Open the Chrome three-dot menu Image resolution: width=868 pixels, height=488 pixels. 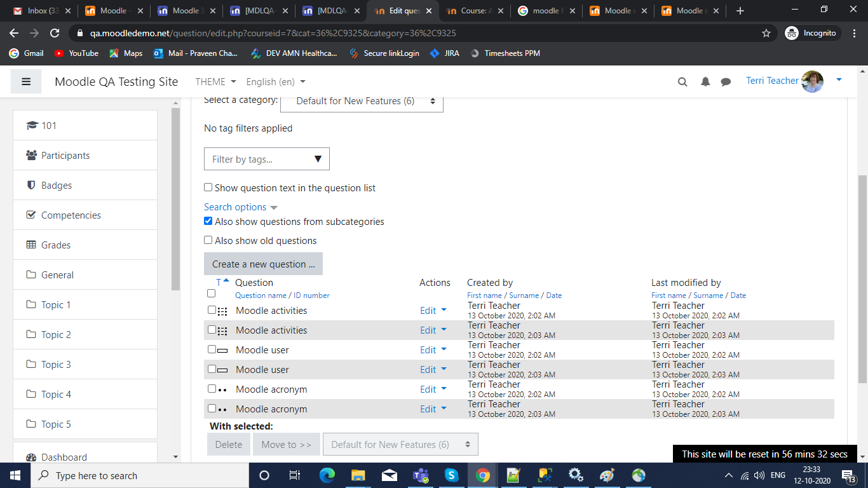coord(854,33)
